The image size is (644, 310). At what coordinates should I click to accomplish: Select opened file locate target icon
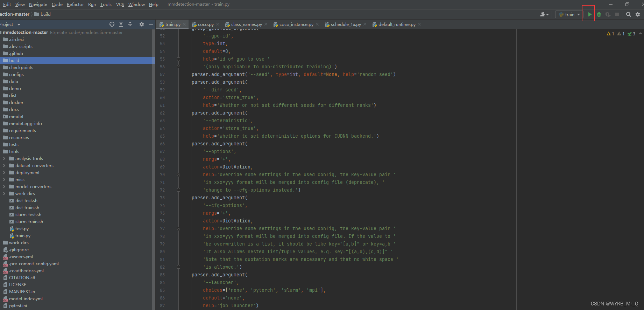[x=112, y=24]
